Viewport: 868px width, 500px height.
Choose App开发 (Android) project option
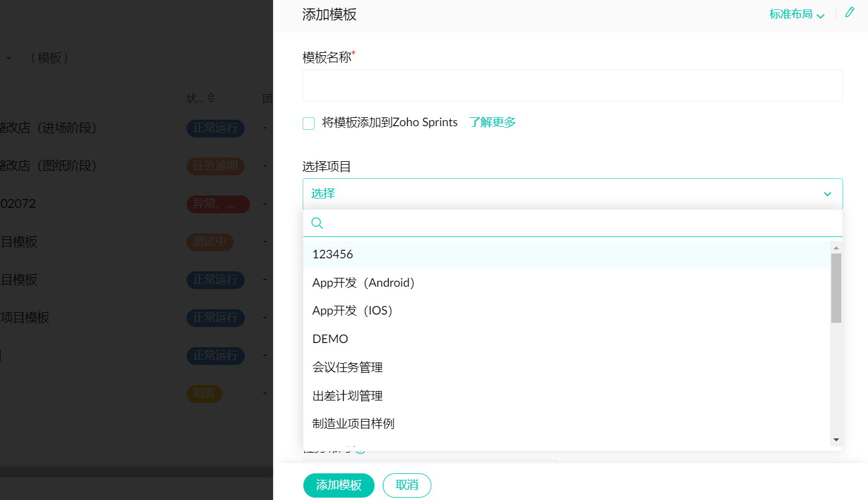click(x=363, y=283)
